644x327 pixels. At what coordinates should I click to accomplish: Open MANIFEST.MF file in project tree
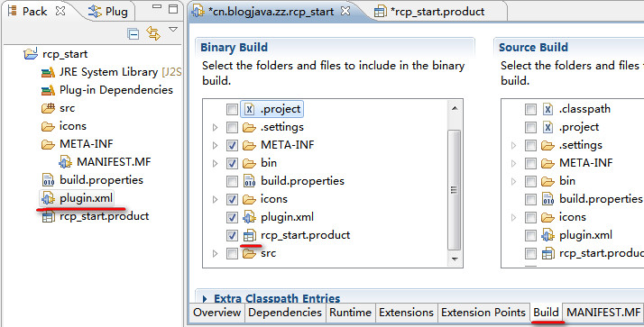click(114, 162)
